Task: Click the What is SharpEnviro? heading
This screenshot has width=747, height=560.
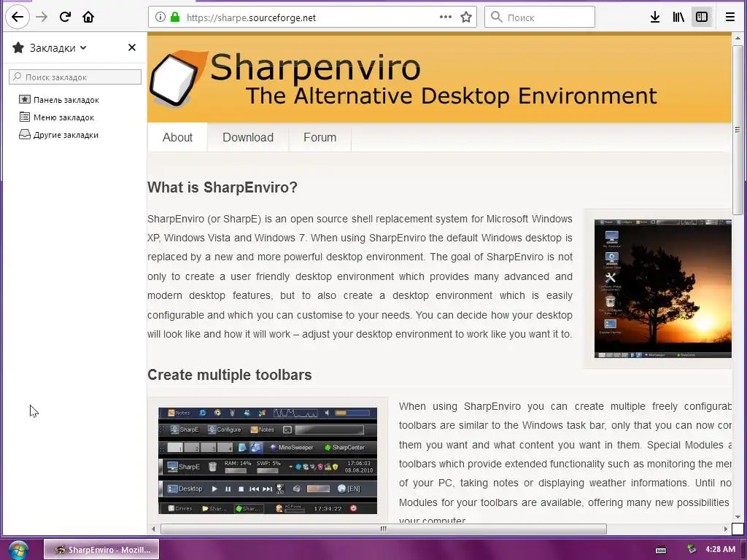Action: [222, 187]
